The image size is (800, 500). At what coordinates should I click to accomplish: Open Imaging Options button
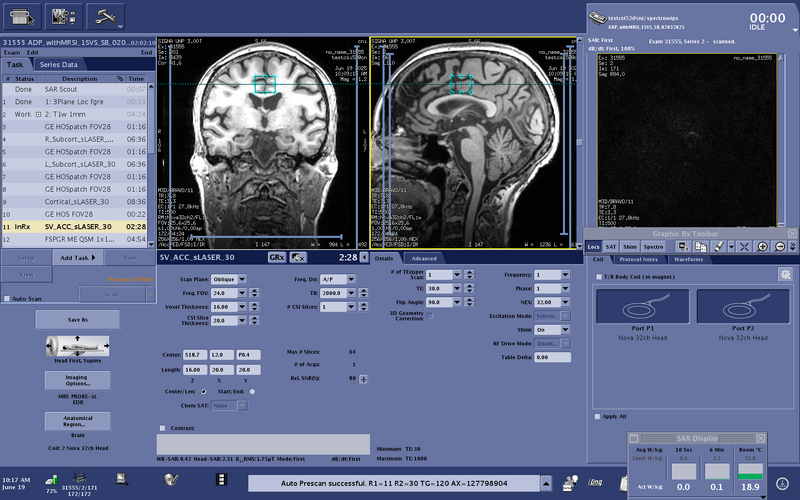(78, 380)
